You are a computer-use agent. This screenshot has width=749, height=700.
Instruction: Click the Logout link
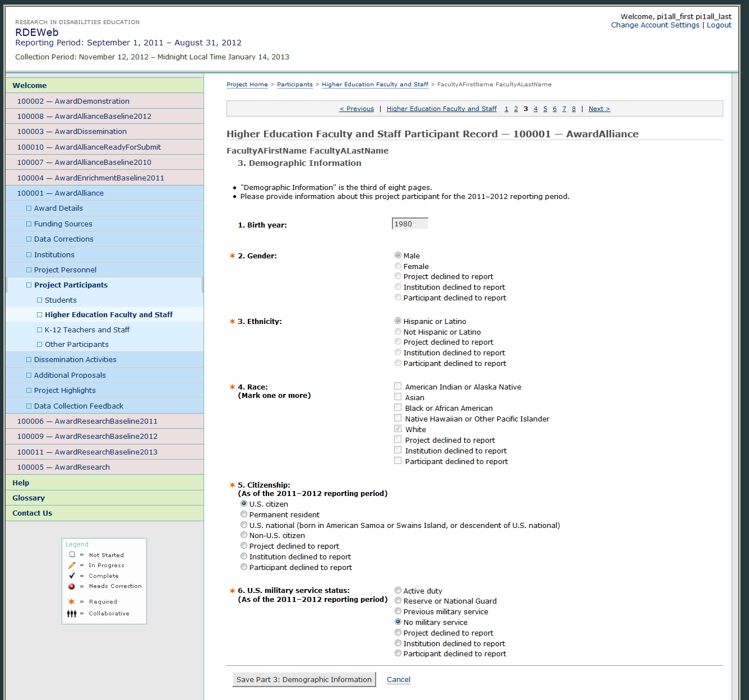pos(719,25)
